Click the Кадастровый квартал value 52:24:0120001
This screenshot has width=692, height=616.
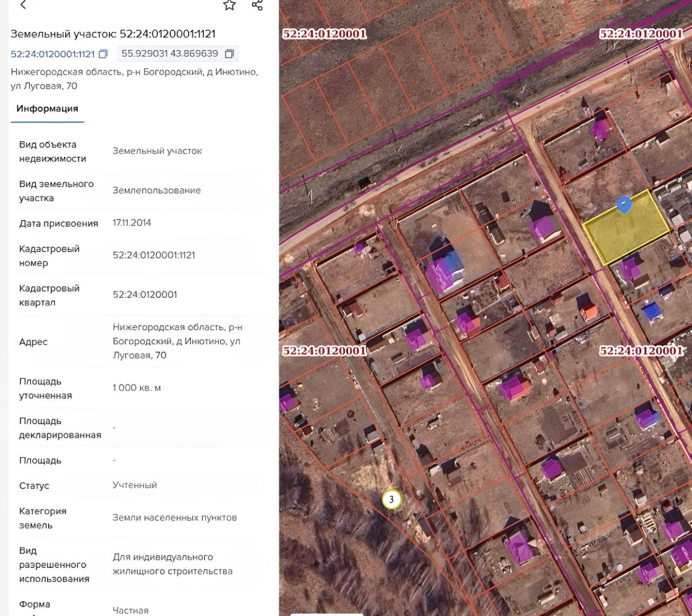click(145, 294)
